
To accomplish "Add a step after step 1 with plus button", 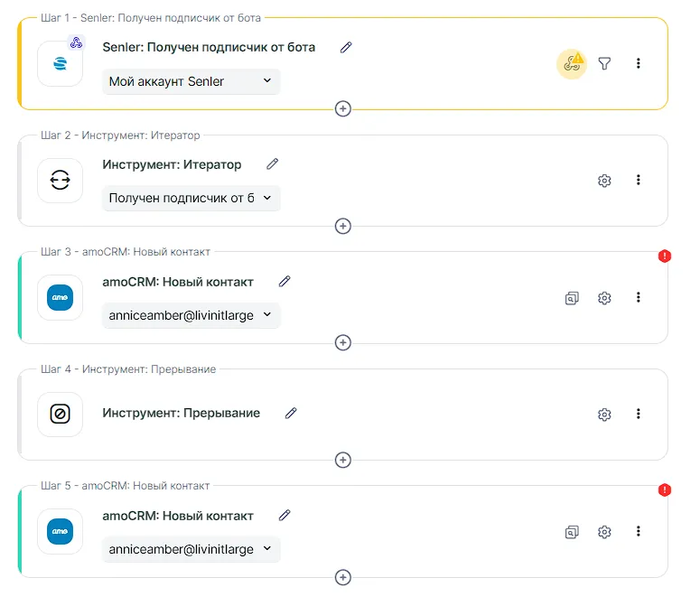I will (342, 108).
